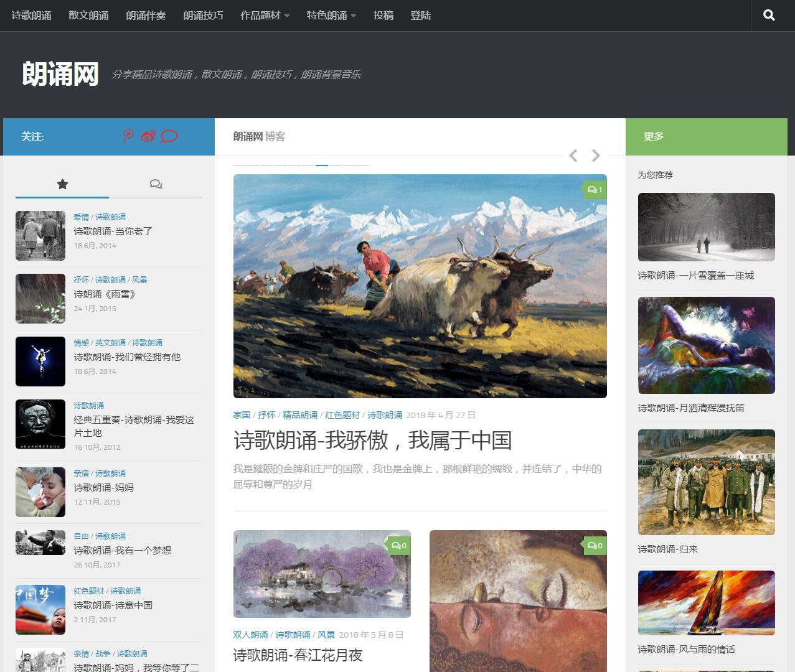Open post 诗歌朗诵-妈妈
The width and height of the screenshot is (795, 672).
point(103,487)
